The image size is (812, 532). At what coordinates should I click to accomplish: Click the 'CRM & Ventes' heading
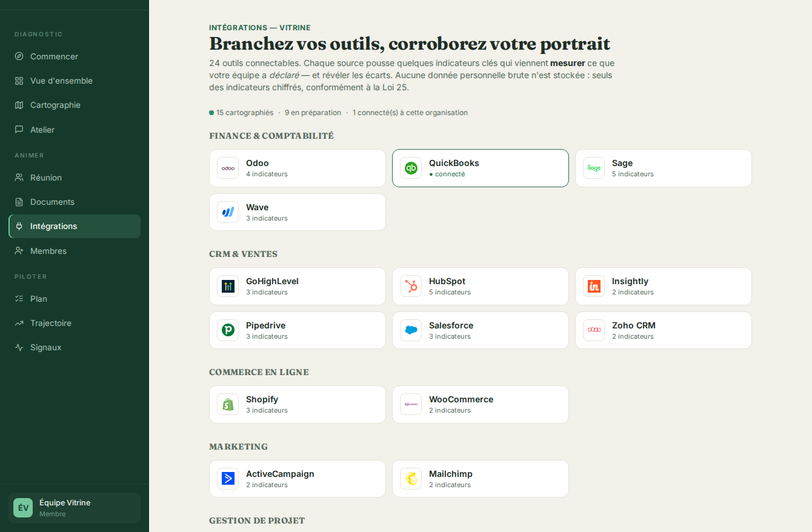243,254
